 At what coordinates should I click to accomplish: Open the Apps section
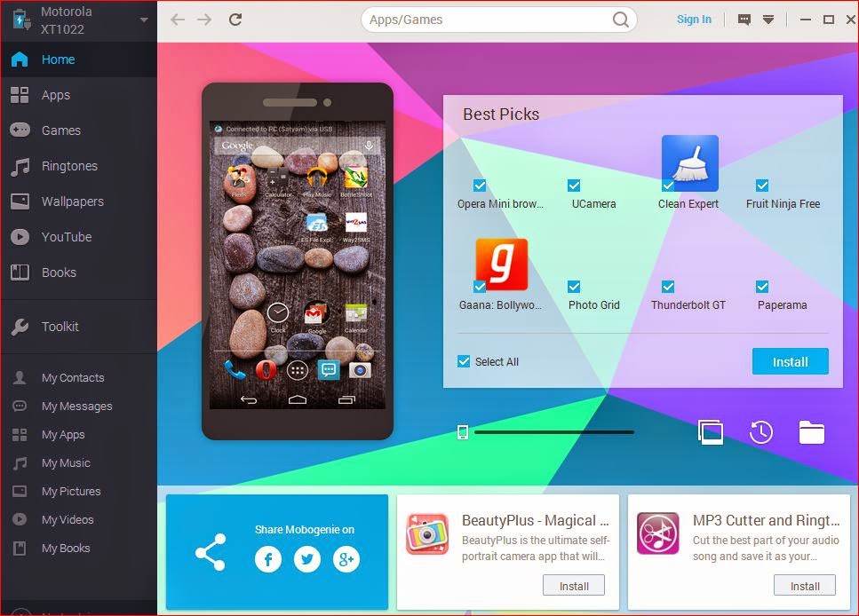[x=79, y=95]
